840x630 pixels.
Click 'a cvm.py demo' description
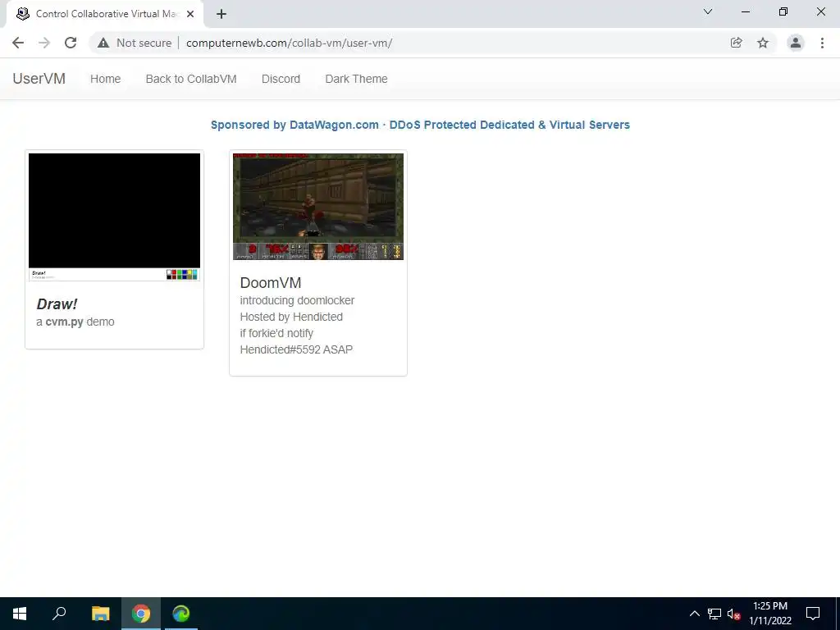pyautogui.click(x=75, y=322)
